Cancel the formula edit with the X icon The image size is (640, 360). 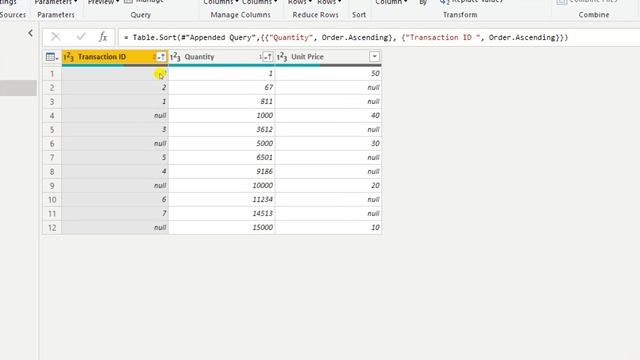coord(56,37)
